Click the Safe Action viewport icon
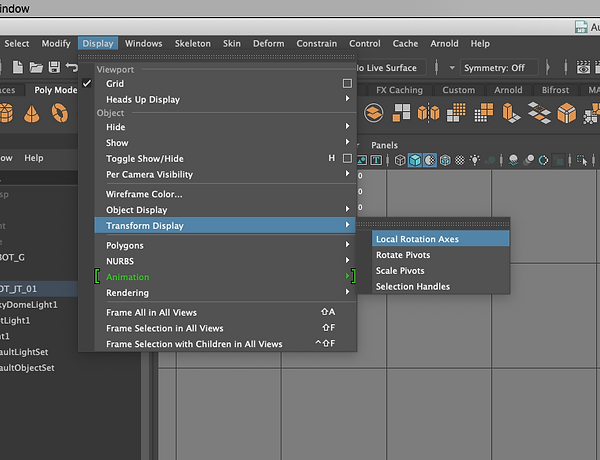The height and width of the screenshot is (460, 600). [x=362, y=160]
